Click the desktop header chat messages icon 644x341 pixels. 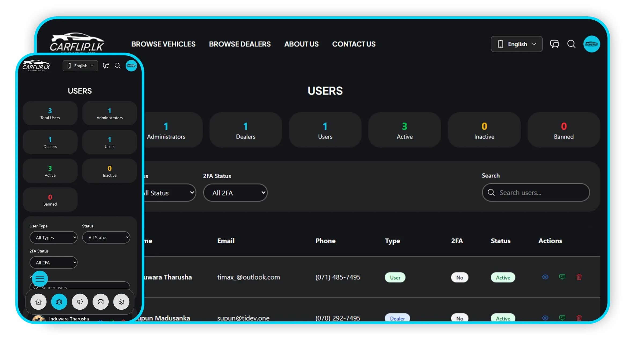coord(554,44)
